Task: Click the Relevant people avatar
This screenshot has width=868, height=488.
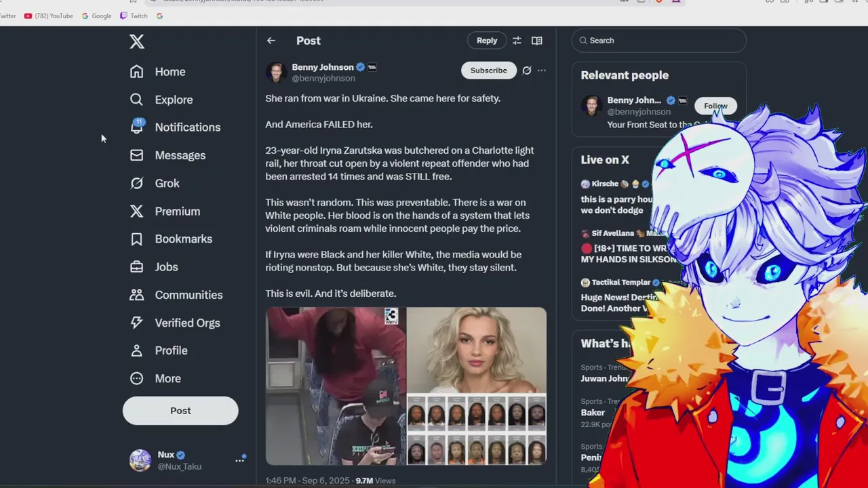Action: [591, 105]
